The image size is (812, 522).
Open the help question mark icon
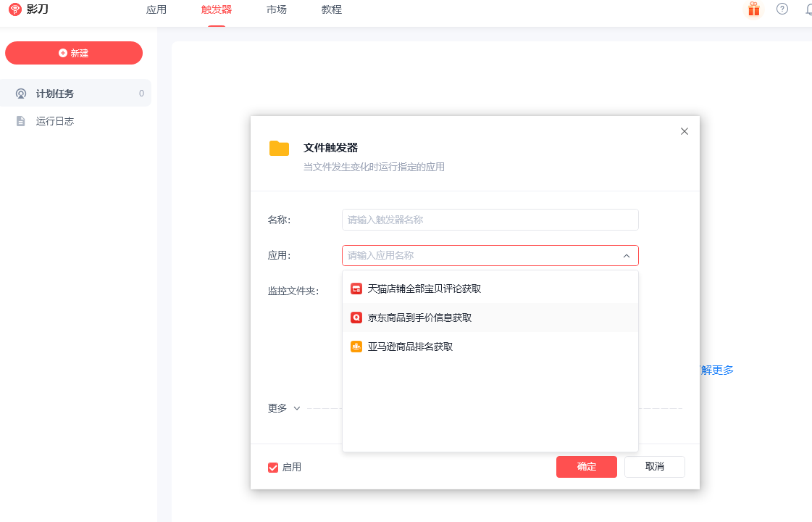click(x=782, y=9)
